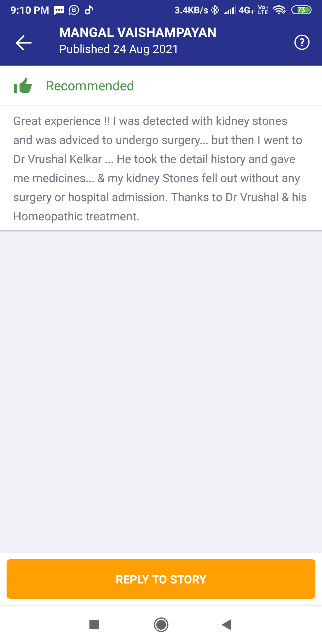This screenshot has width=322, height=644.
Task: Tap the Bluetooth status icon
Action: (215, 10)
